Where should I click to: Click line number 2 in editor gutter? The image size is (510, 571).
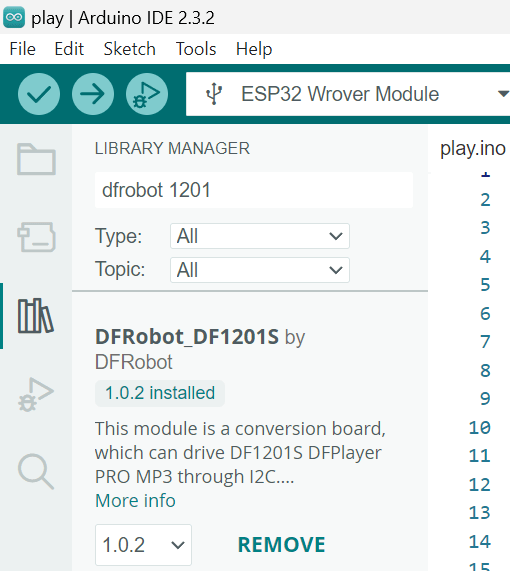[x=485, y=200]
